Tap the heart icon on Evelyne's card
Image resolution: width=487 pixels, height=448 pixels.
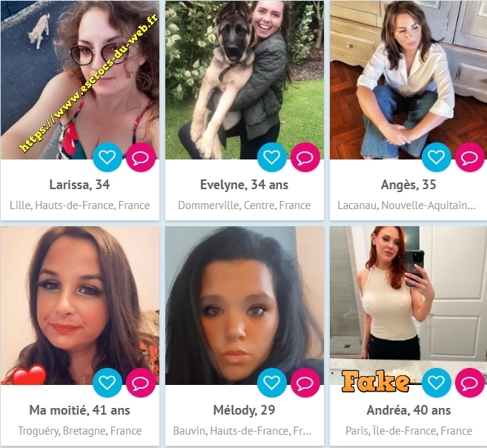tap(272, 157)
